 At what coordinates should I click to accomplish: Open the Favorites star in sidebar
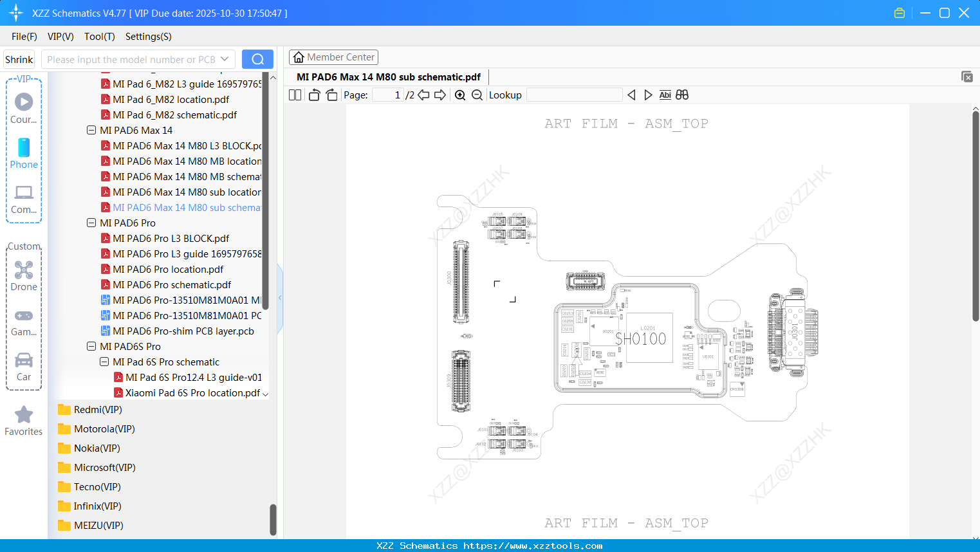point(23,415)
